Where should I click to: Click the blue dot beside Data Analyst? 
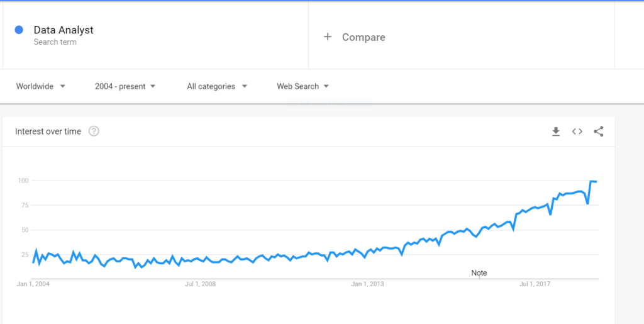(18, 30)
